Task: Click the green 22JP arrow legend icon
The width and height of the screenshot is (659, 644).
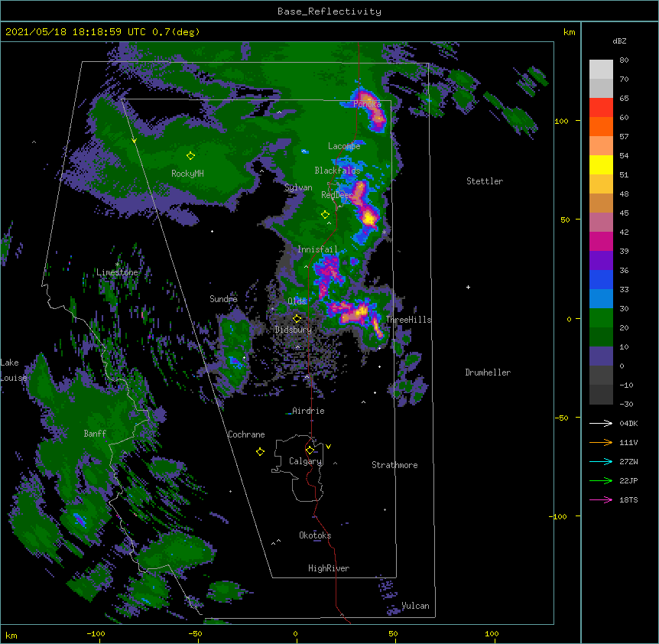Action: tap(601, 480)
